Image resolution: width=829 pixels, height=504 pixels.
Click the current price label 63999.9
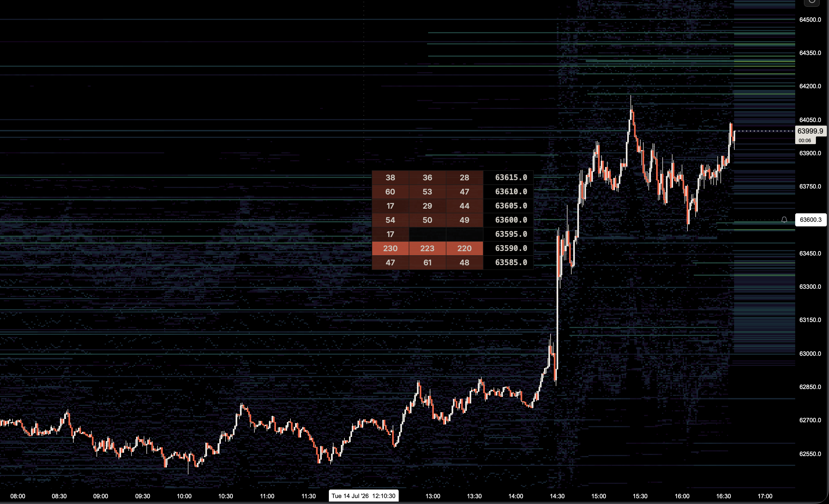point(810,131)
